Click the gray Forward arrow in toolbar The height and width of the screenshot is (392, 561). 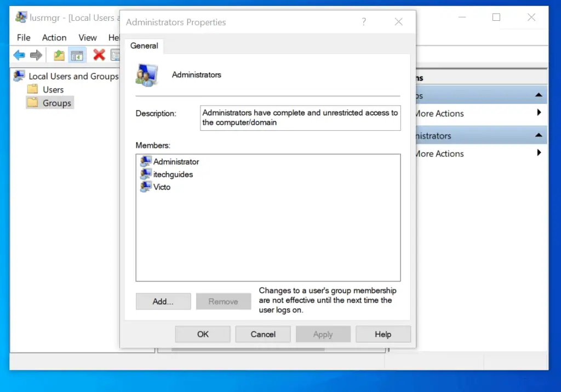click(36, 55)
